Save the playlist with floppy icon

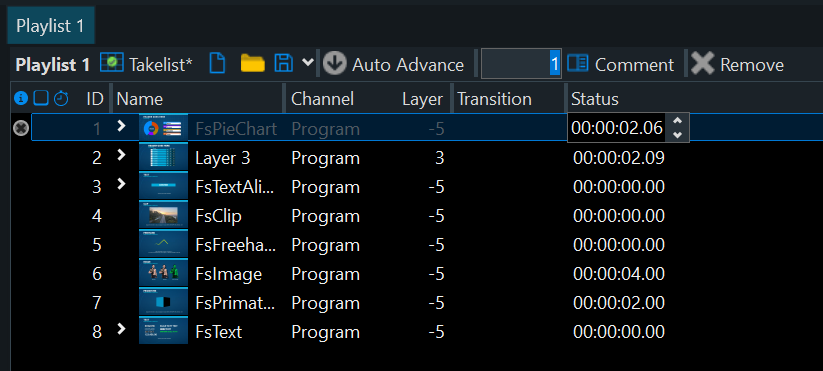(283, 63)
